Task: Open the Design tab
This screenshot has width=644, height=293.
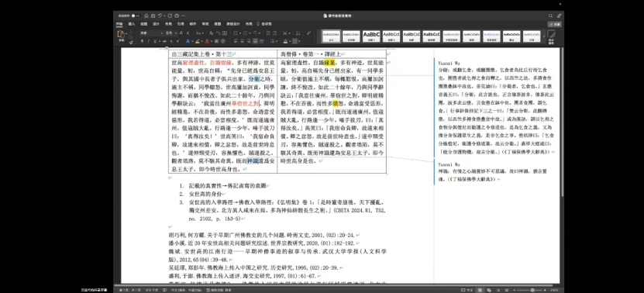Action: tap(156, 24)
